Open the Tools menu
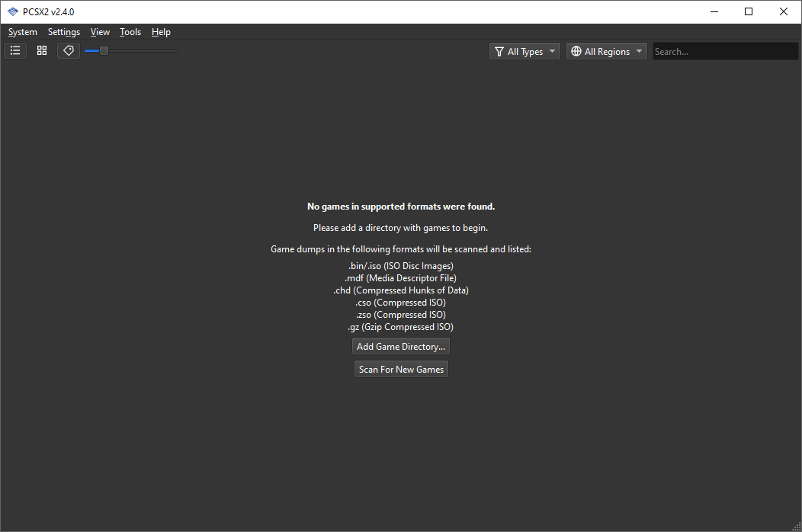 [x=130, y=32]
